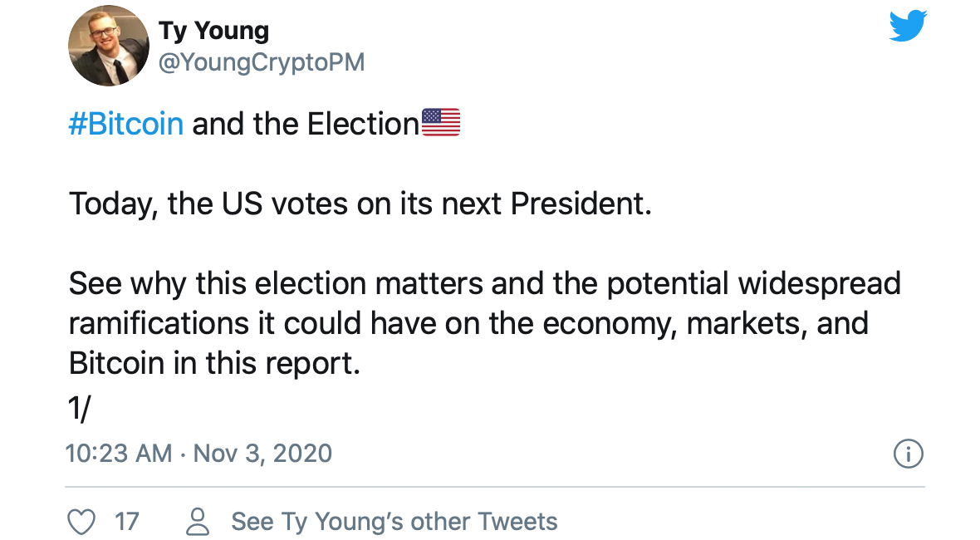Click the 17 likes count

click(x=127, y=522)
